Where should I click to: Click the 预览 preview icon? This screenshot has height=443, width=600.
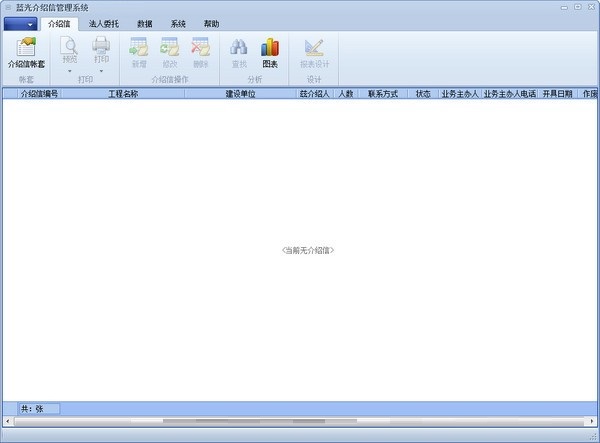[x=69, y=46]
